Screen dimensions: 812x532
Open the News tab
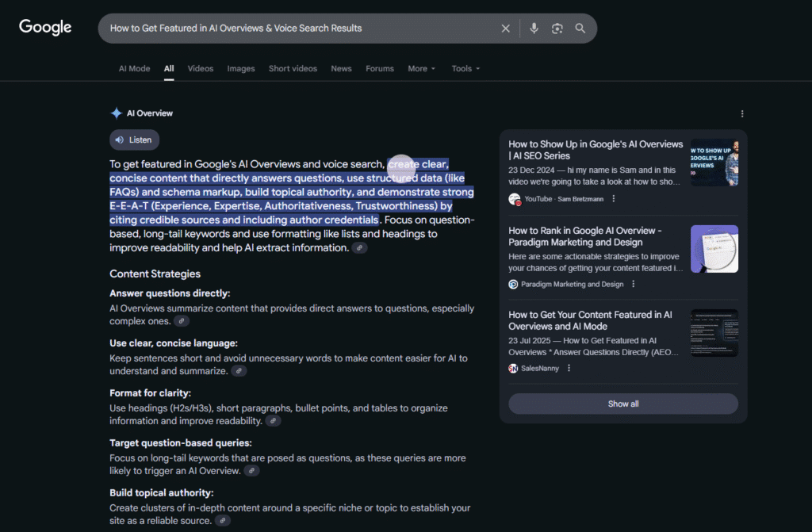pyautogui.click(x=341, y=68)
